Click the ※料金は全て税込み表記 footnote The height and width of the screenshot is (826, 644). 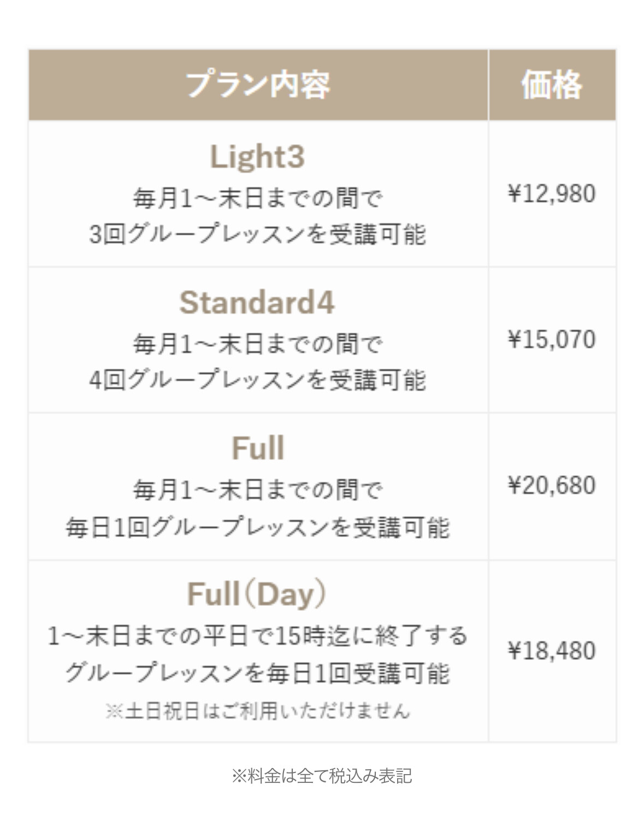coord(322,776)
